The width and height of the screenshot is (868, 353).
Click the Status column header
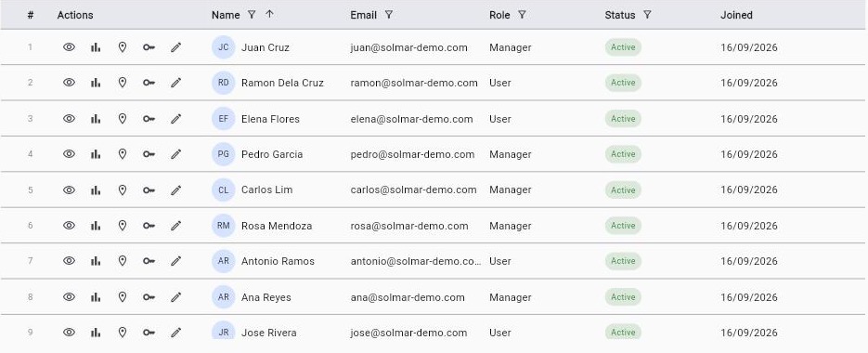(620, 15)
